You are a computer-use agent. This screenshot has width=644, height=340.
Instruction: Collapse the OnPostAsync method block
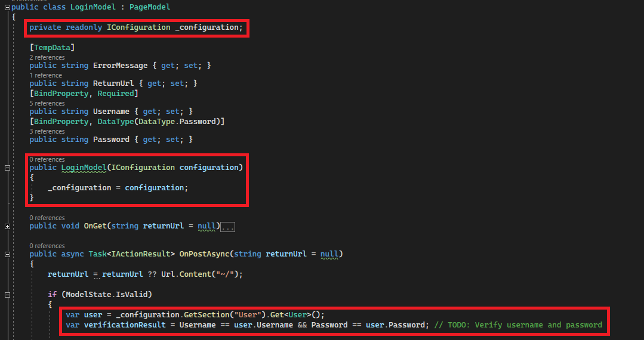point(7,254)
